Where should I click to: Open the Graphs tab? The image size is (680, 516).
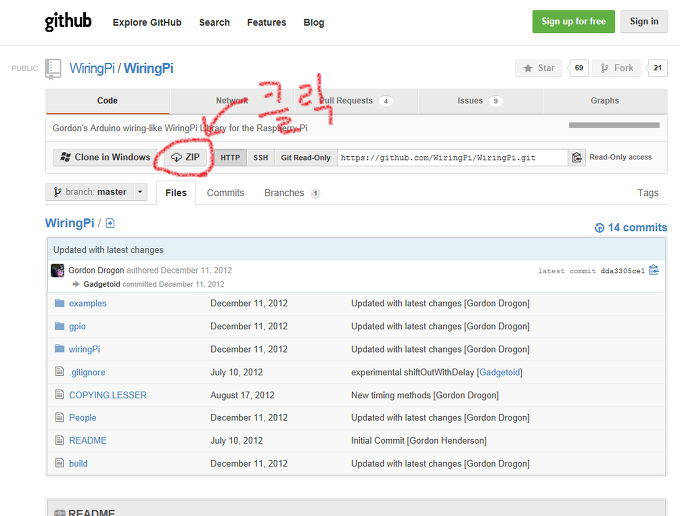click(605, 101)
